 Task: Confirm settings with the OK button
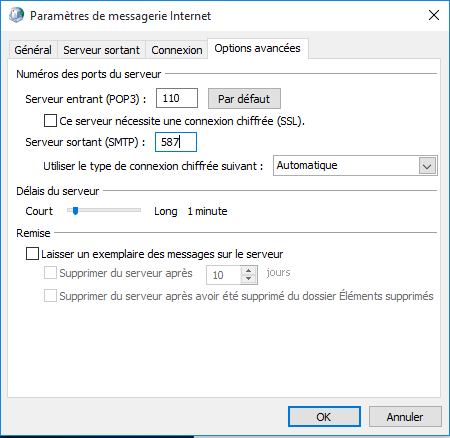[x=324, y=417]
